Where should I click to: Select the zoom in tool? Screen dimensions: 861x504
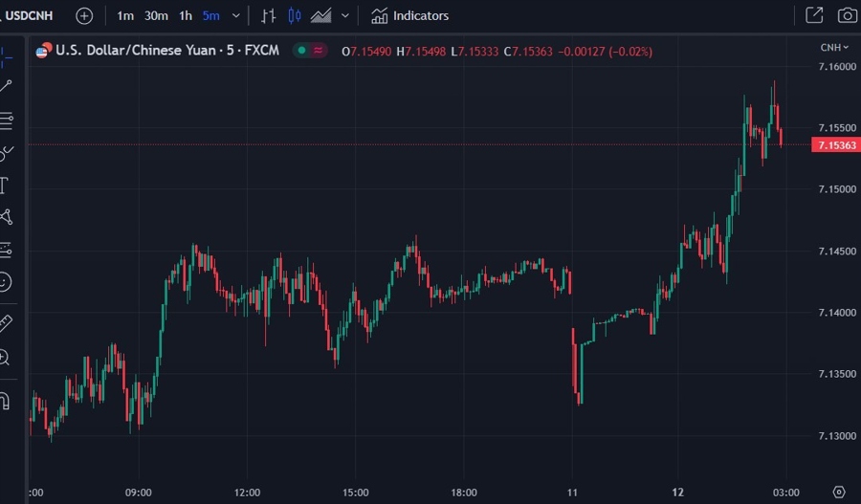click(x=5, y=358)
